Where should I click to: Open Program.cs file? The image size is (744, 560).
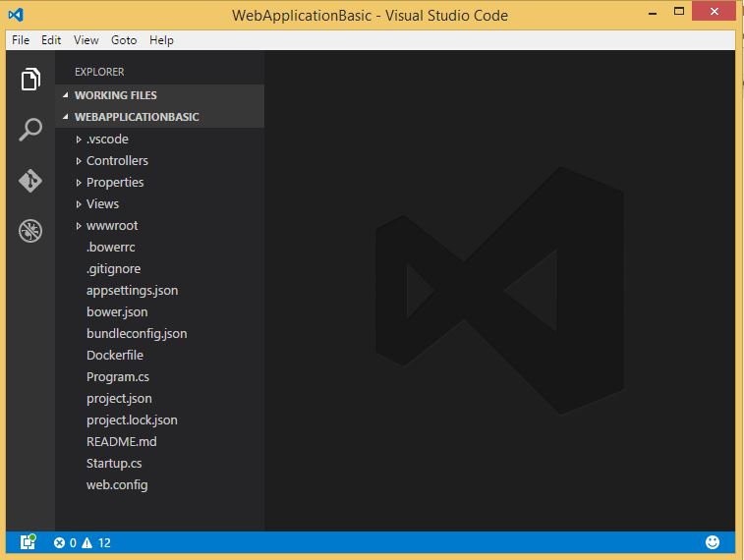click(x=118, y=377)
